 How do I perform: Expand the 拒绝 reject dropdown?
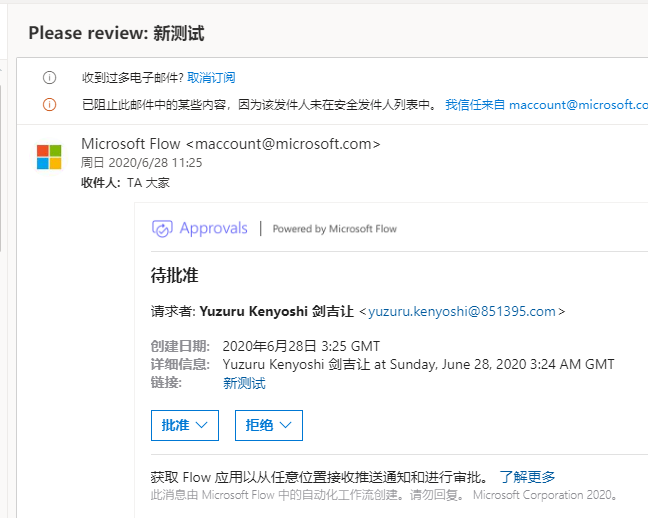point(269,425)
